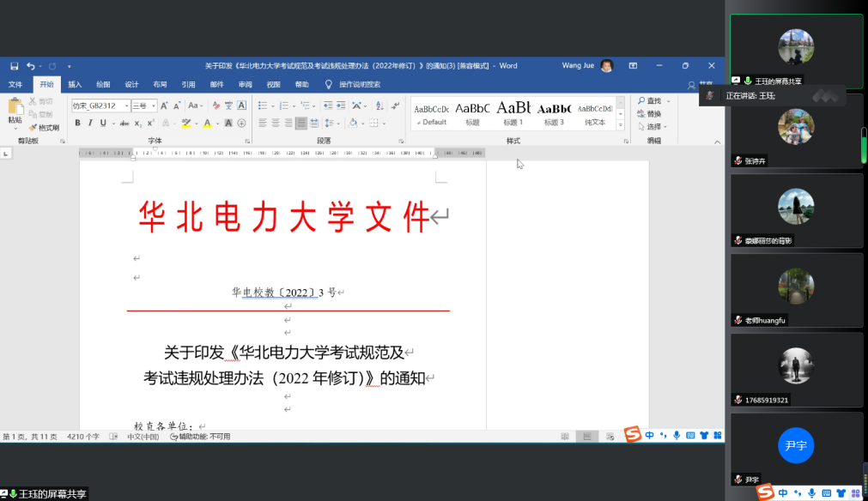Click the 替换 replace button
Viewport: 868px width, 501px height.
pos(653,114)
